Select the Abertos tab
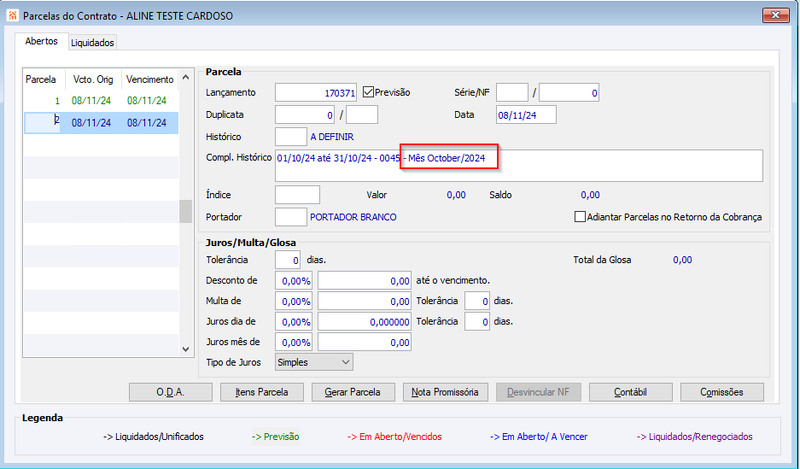800x469 pixels. pyautogui.click(x=41, y=41)
